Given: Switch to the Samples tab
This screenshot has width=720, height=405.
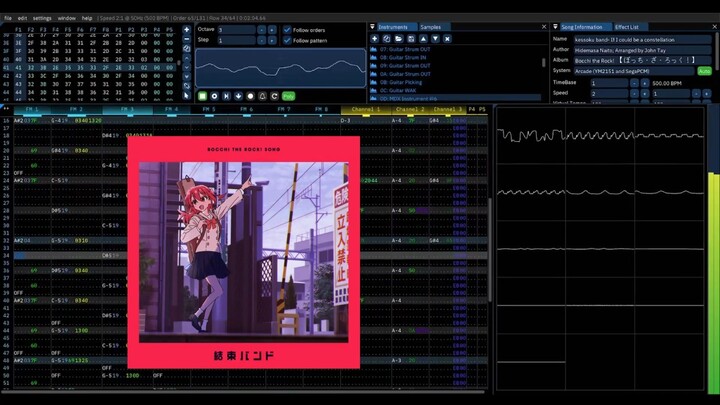Looking at the screenshot, I should point(431,27).
